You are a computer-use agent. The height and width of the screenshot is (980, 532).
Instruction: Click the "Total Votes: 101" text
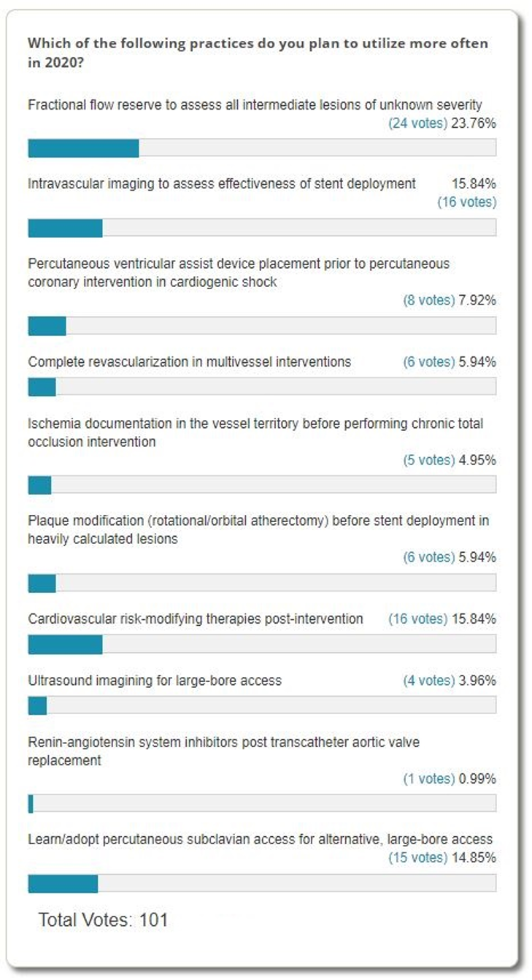pyautogui.click(x=103, y=920)
